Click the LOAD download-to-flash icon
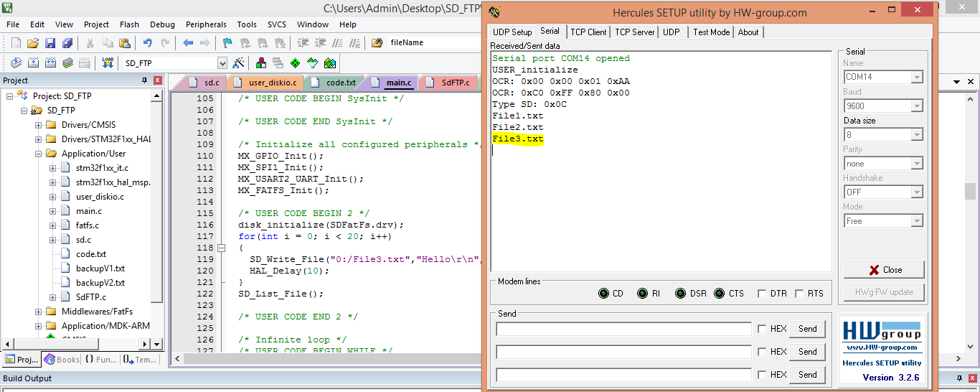Image resolution: width=980 pixels, height=392 pixels. pos(108,63)
